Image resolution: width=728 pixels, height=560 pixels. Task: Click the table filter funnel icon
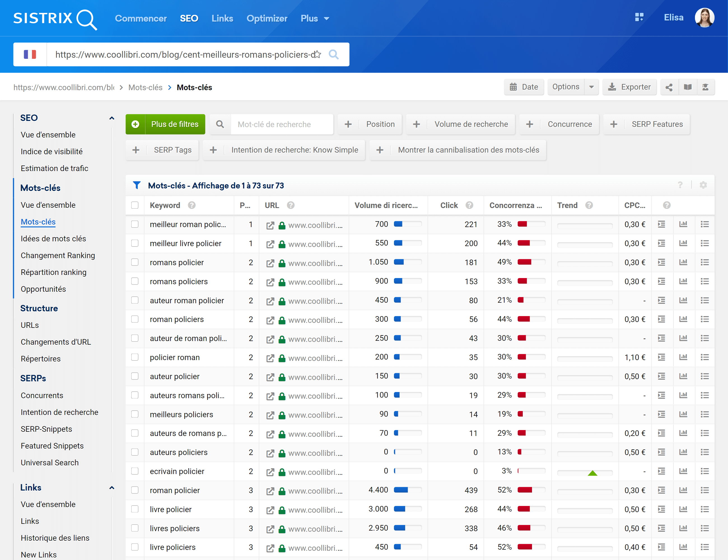(x=137, y=185)
